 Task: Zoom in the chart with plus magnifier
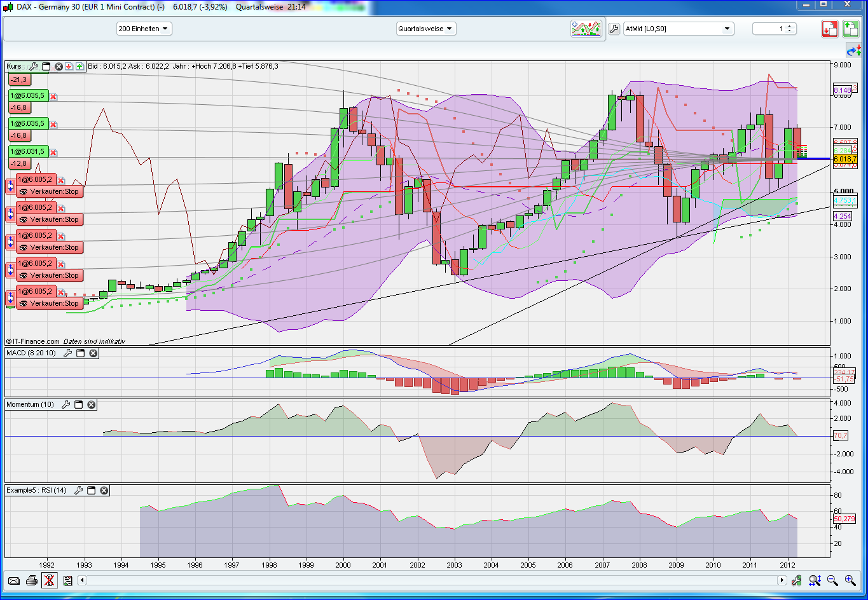(850, 580)
